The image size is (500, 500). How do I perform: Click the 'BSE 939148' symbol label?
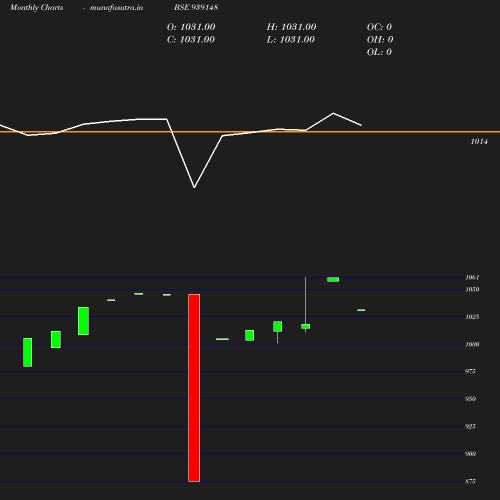(196, 7)
